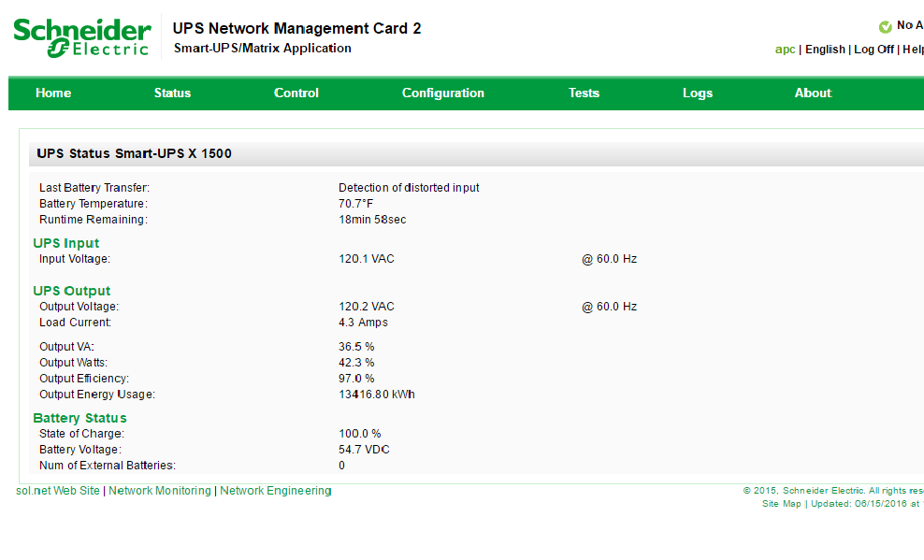Click the Output Watts label
The height and width of the screenshot is (560, 924).
74,363
